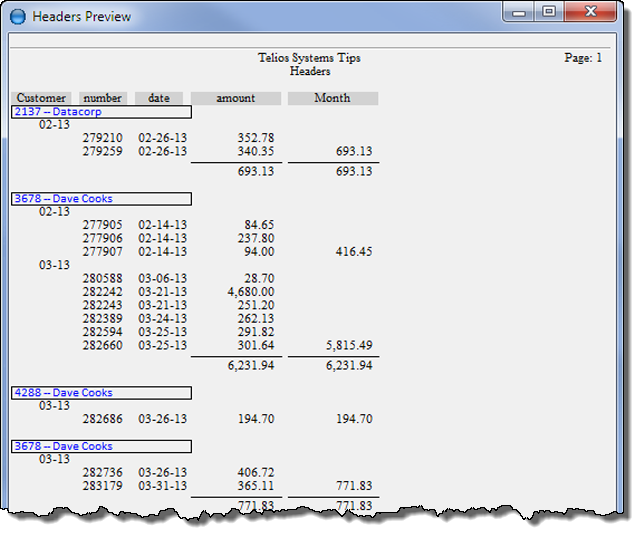Click the Telios Systems Tips report title
The image size is (639, 537).
coord(309,58)
